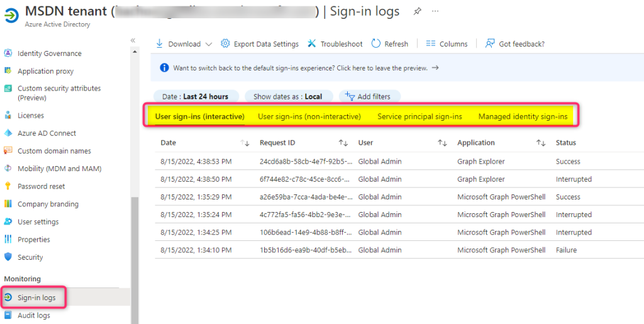Click the Custom domain names icon
The width and height of the screenshot is (644, 324).
click(8, 151)
